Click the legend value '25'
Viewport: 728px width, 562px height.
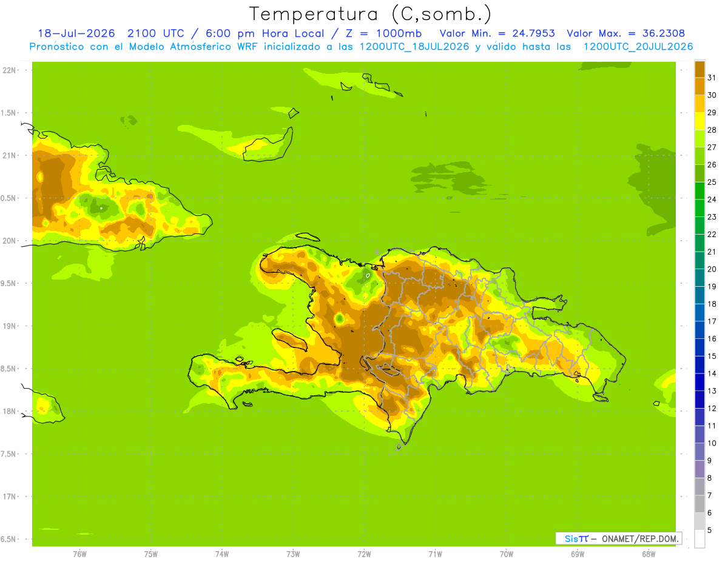click(712, 182)
